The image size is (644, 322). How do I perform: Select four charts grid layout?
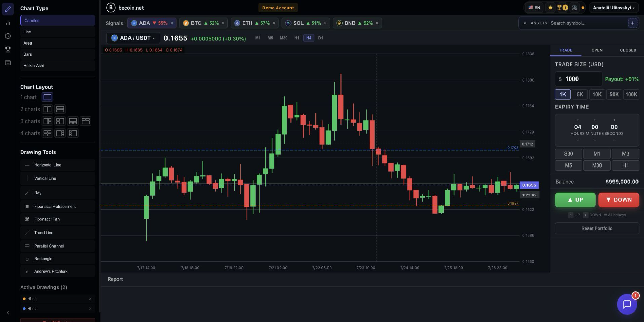[x=47, y=133]
